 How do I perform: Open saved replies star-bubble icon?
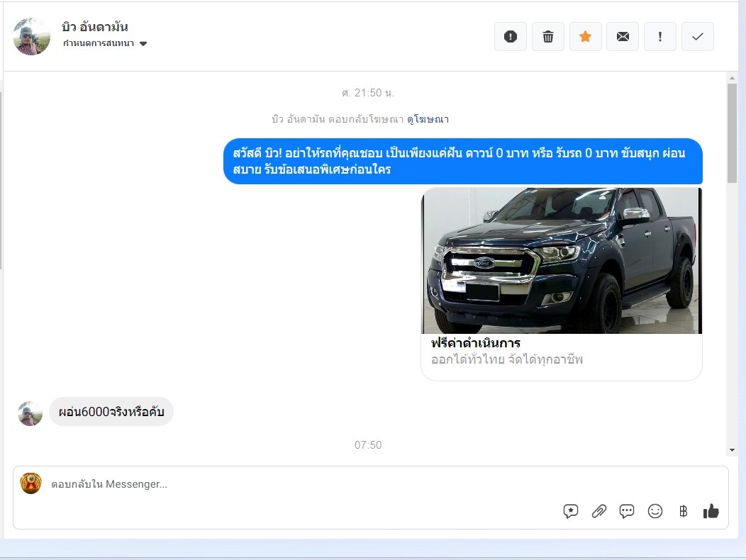571,511
